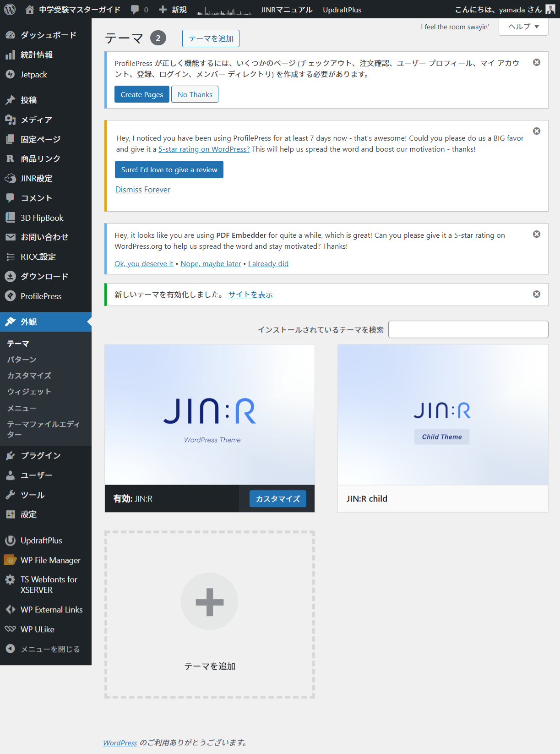
Task: Click the installed themes search field
Action: (468, 329)
